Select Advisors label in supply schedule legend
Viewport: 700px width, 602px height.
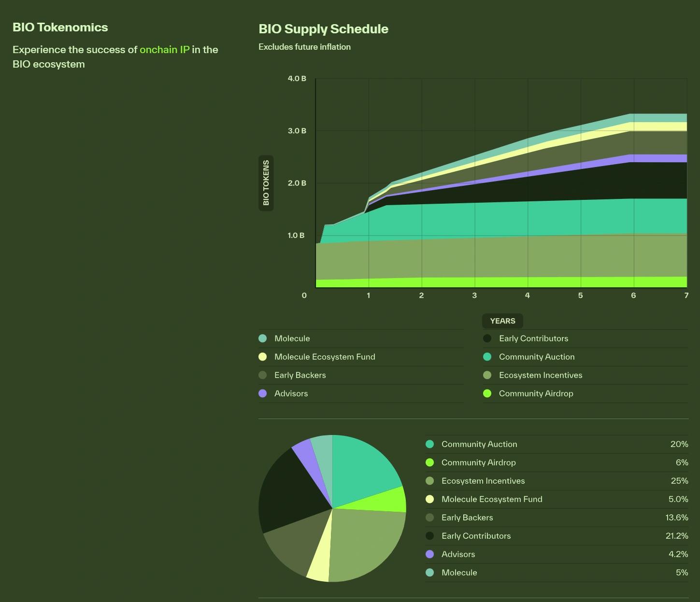tap(291, 393)
